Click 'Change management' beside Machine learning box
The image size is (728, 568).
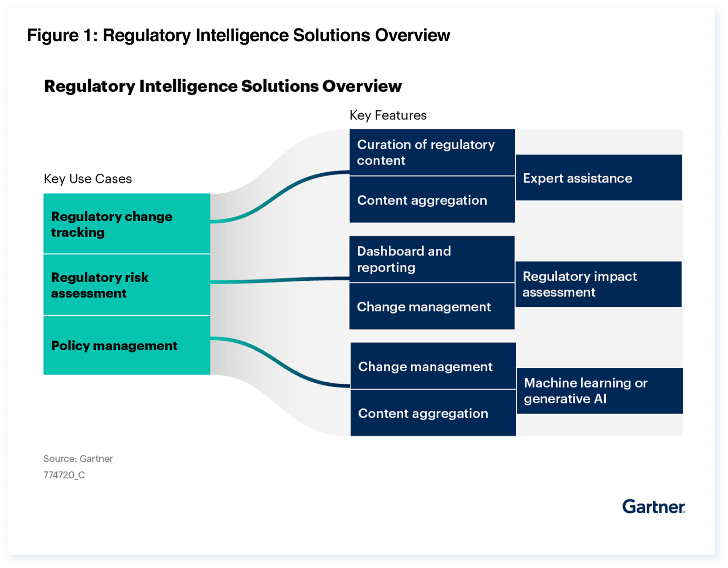433,366
